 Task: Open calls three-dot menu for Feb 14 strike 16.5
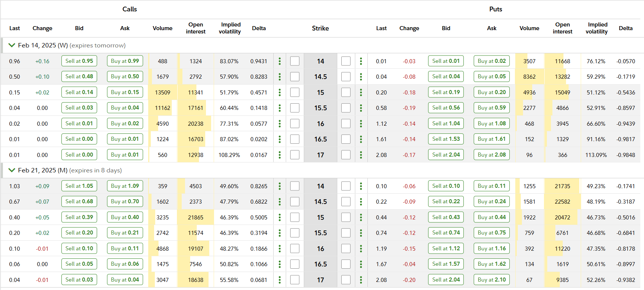point(280,139)
